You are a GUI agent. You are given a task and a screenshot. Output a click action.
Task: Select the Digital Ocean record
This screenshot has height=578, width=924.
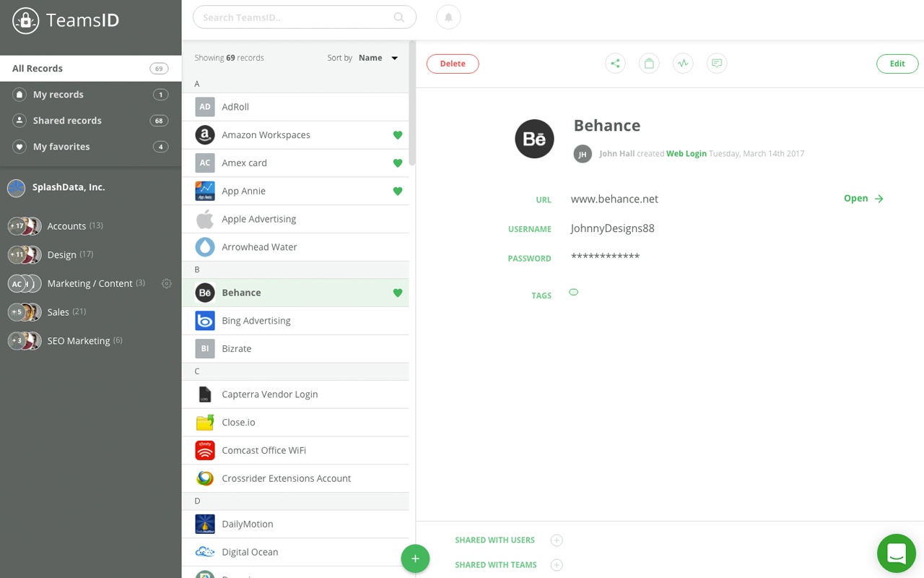[295, 552]
